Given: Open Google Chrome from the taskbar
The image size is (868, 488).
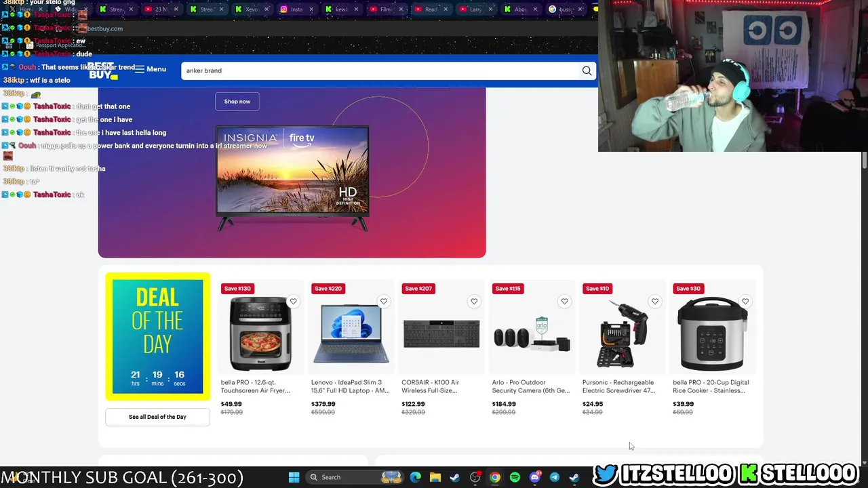Looking at the screenshot, I should click(x=495, y=477).
